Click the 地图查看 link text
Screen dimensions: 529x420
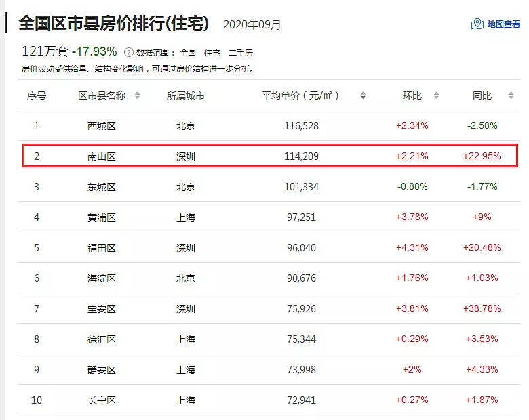click(x=504, y=24)
